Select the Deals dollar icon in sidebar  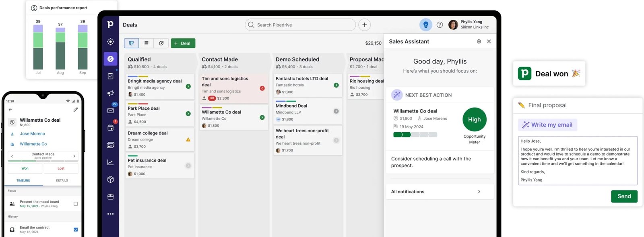111,59
